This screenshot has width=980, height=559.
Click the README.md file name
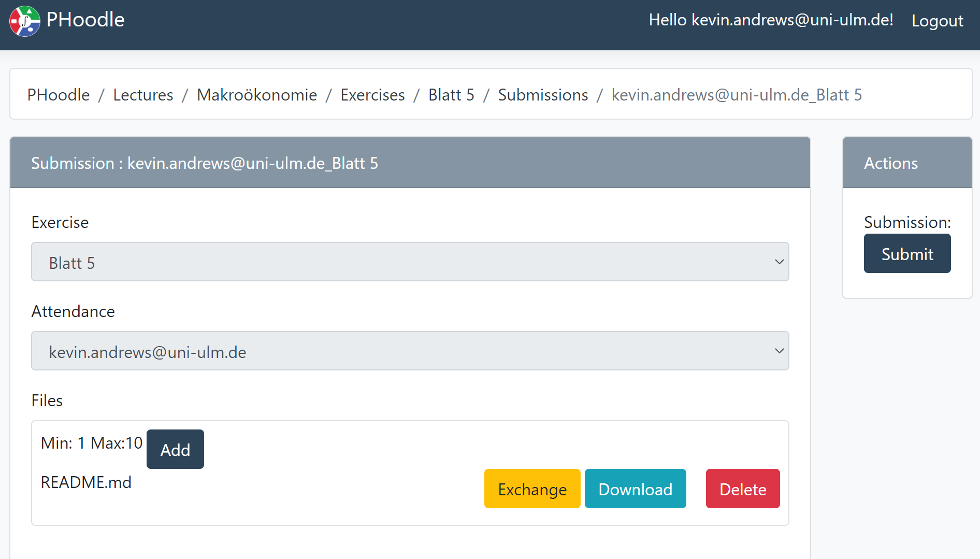[86, 482]
